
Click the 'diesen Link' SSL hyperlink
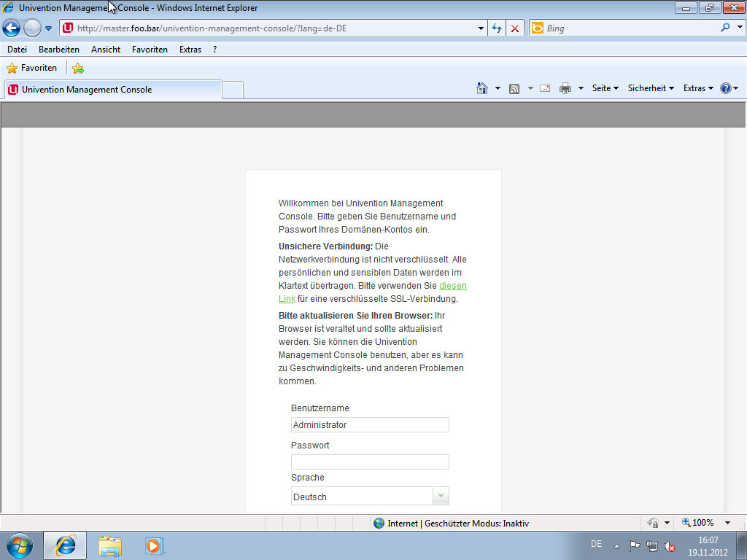pyautogui.click(x=452, y=286)
